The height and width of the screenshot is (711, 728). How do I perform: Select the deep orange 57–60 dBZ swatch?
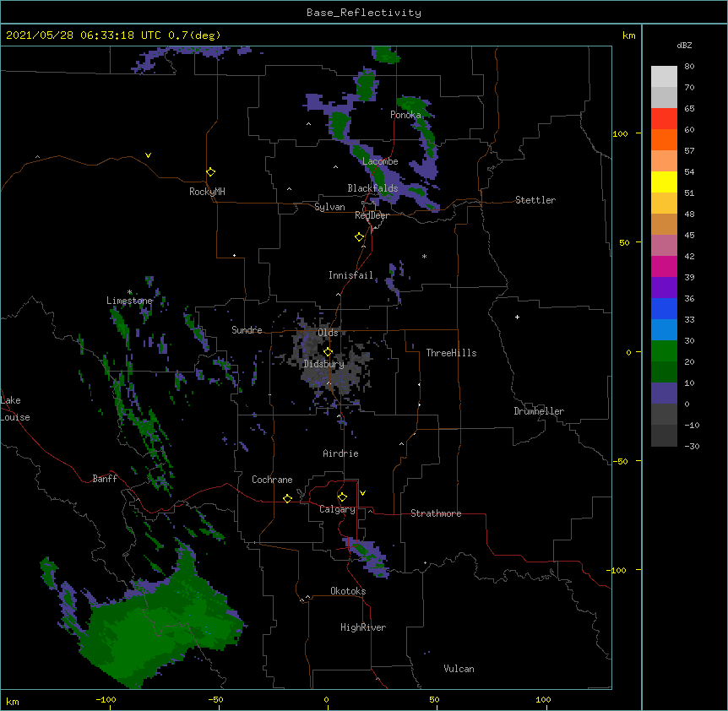click(x=664, y=139)
